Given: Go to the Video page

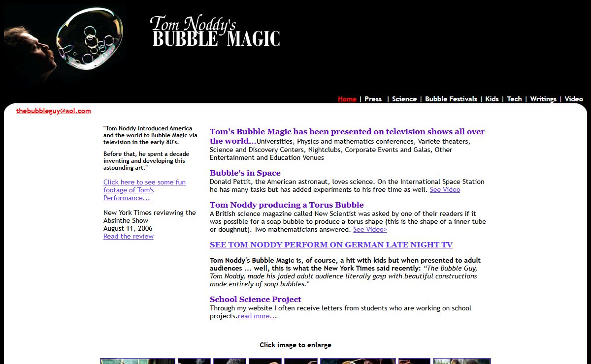Looking at the screenshot, I should 574,99.
